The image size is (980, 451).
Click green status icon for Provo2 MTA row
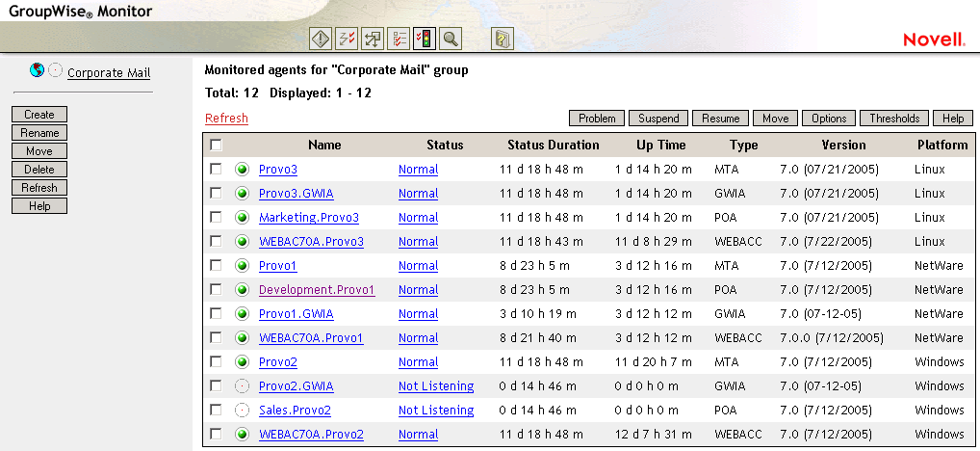point(242,362)
